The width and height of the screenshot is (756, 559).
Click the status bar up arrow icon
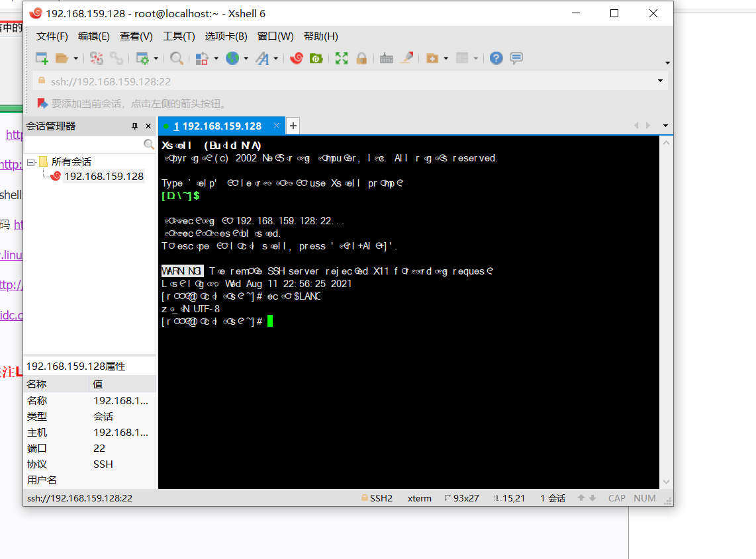581,498
